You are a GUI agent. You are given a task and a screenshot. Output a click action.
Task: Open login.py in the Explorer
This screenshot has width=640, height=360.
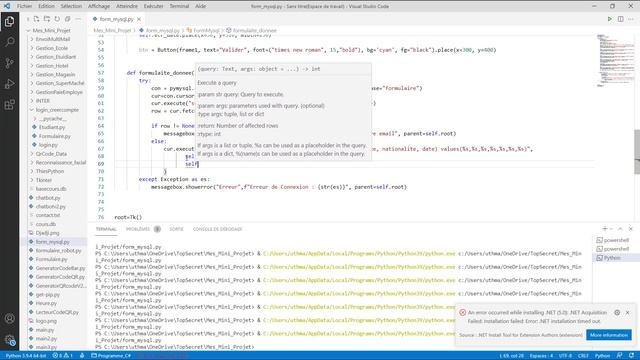click(x=48, y=145)
